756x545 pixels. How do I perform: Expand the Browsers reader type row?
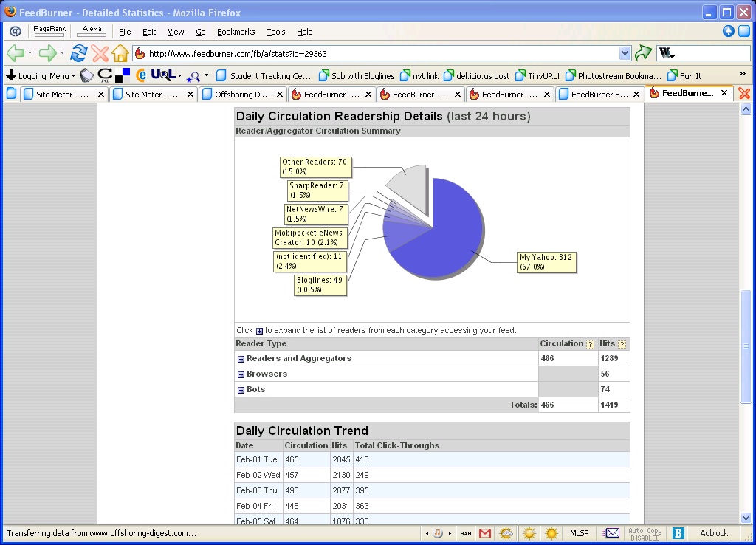241,374
